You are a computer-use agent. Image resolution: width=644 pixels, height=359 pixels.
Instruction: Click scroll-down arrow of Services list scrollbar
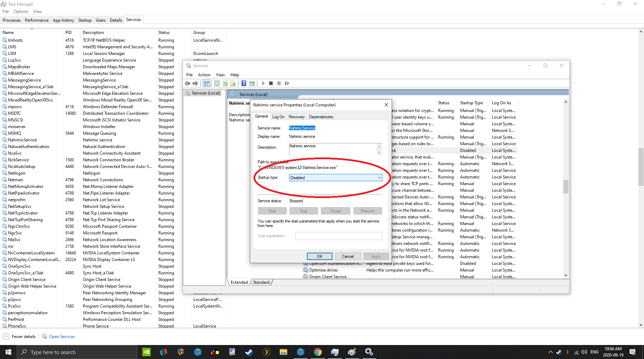[x=566, y=276]
